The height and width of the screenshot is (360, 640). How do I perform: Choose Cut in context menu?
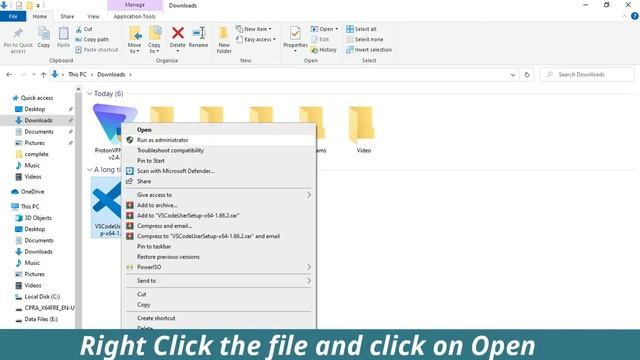pyautogui.click(x=220, y=294)
